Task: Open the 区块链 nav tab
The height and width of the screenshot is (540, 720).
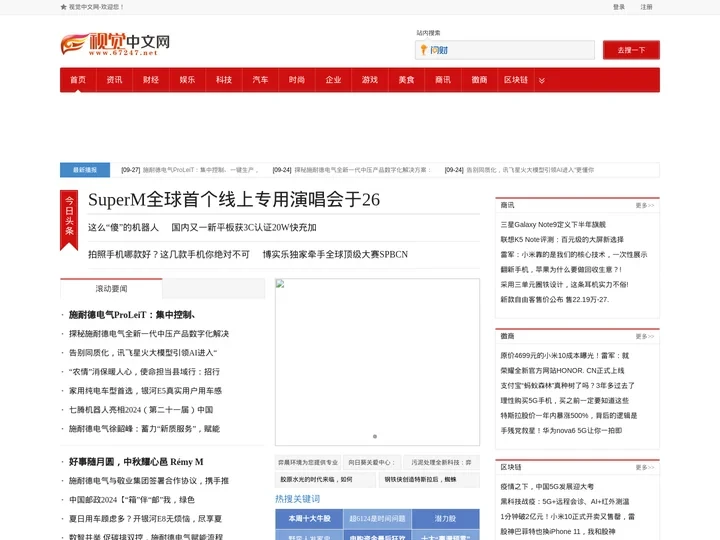Action: (516, 80)
